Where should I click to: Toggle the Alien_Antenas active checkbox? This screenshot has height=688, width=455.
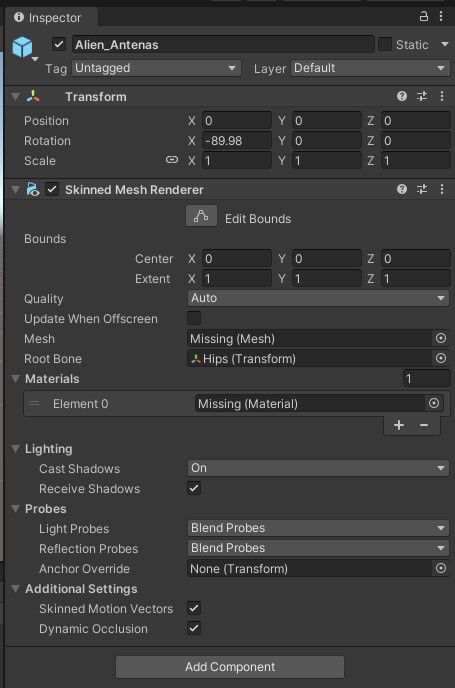click(59, 44)
